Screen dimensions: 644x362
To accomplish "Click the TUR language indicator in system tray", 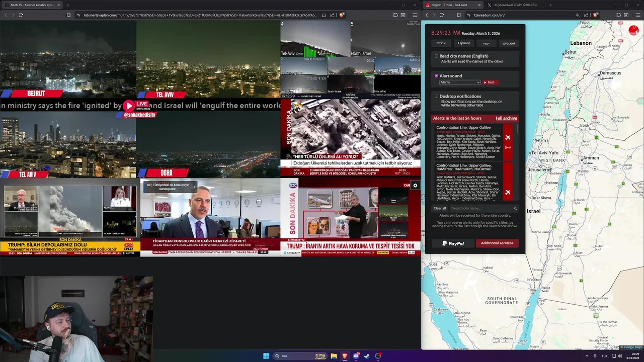I will tap(604, 356).
